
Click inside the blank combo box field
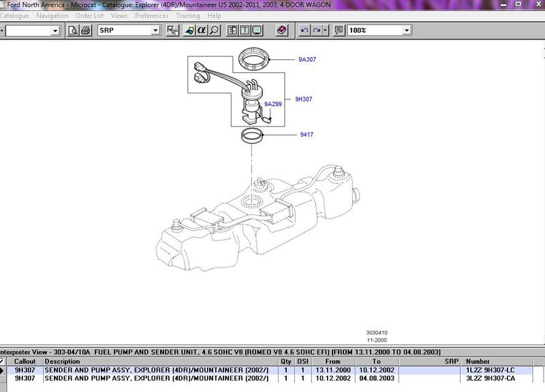tap(29, 31)
